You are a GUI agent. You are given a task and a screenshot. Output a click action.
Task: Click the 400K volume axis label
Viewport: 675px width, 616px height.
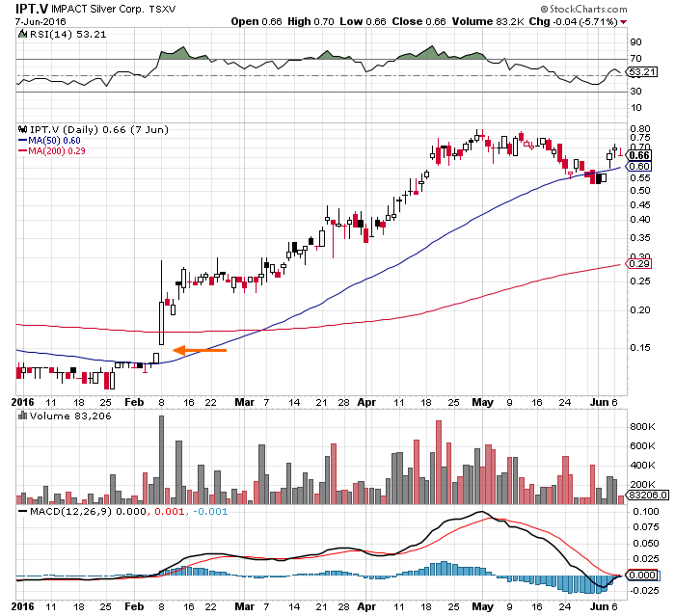[x=642, y=466]
